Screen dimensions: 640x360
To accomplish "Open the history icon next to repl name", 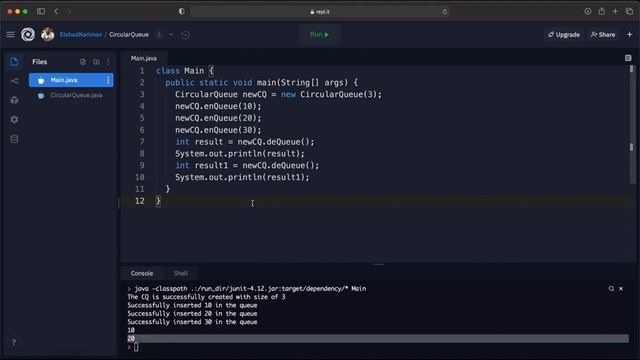I will click(185, 35).
